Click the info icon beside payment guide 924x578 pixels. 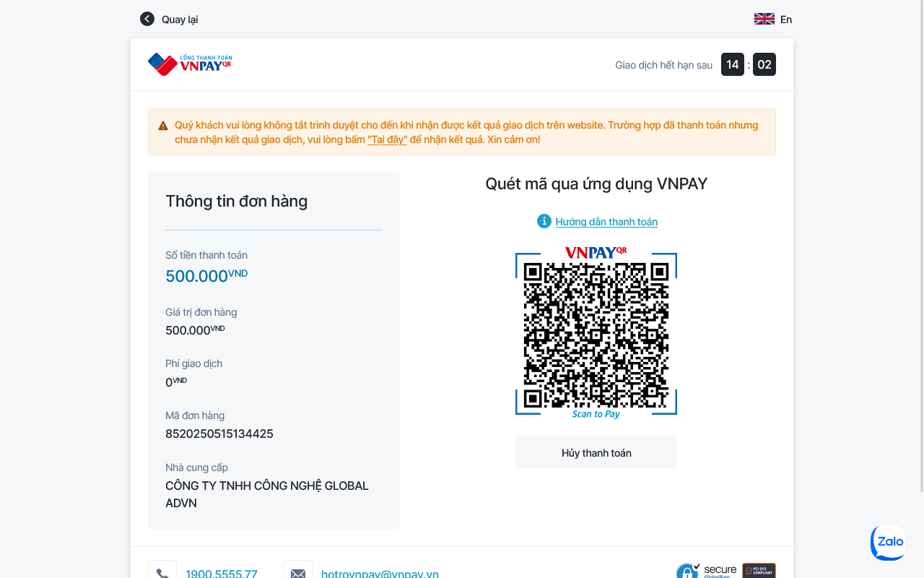click(544, 221)
